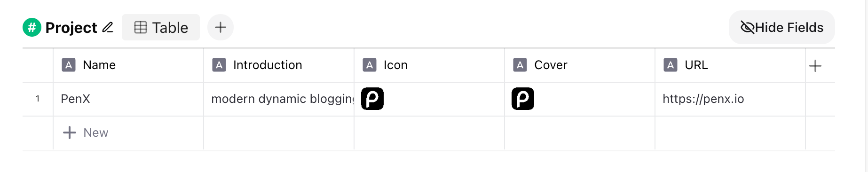The image size is (868, 172).
Task: Add a new view with plus button
Action: [221, 27]
